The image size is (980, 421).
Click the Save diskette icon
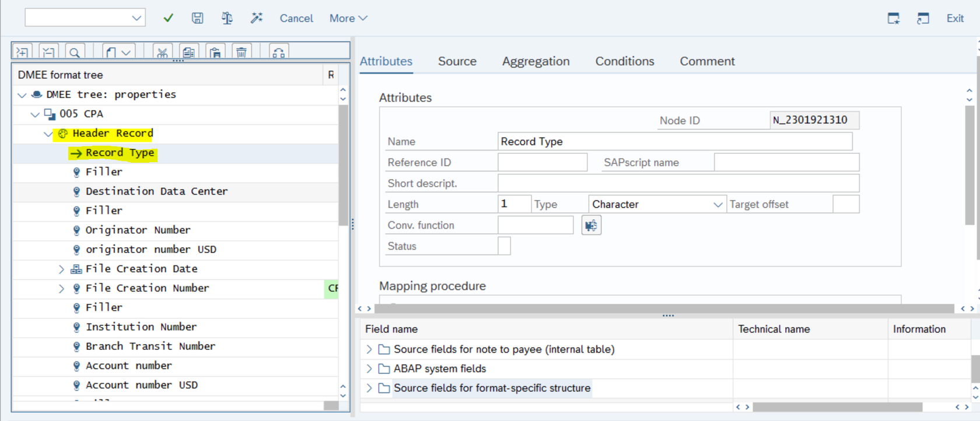(198, 18)
